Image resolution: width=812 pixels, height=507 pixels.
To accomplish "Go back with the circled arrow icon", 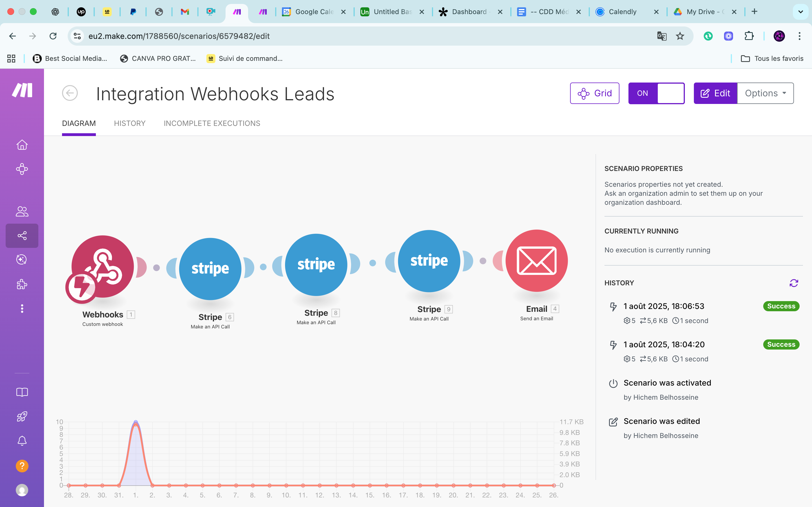I will tap(70, 93).
